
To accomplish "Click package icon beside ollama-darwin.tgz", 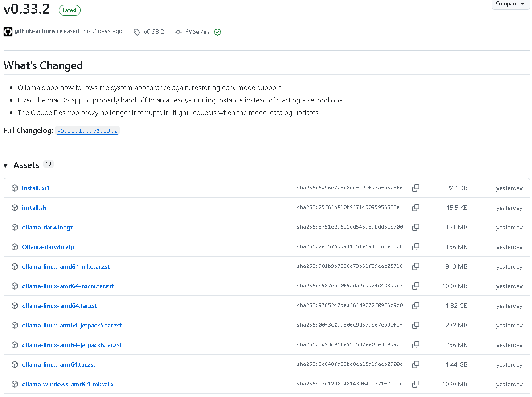I will 15,227.
